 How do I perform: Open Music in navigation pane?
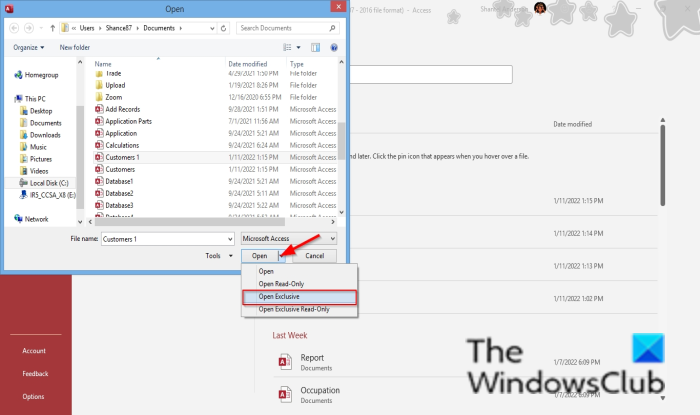[33, 147]
